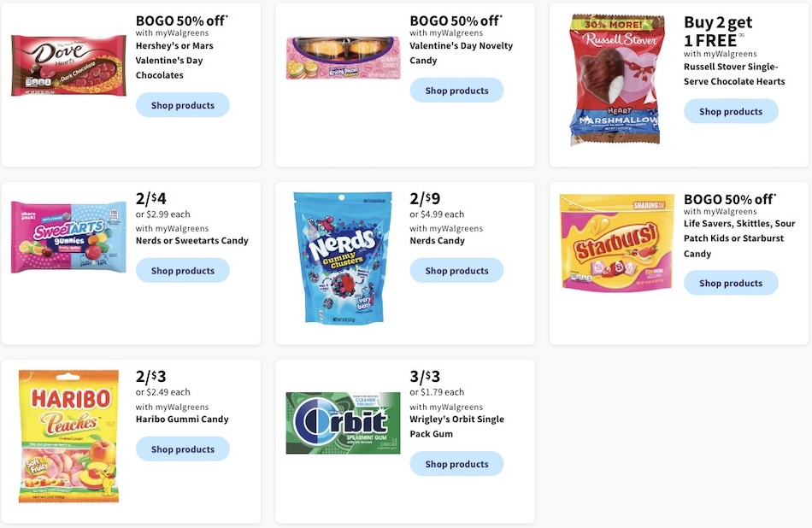Click the Haribo Peaches bag image

click(x=68, y=436)
